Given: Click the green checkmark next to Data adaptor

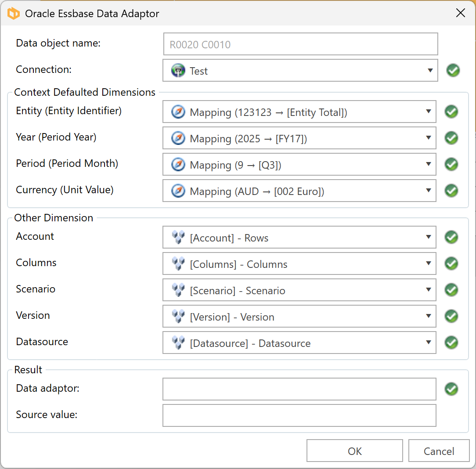Looking at the screenshot, I should point(451,389).
